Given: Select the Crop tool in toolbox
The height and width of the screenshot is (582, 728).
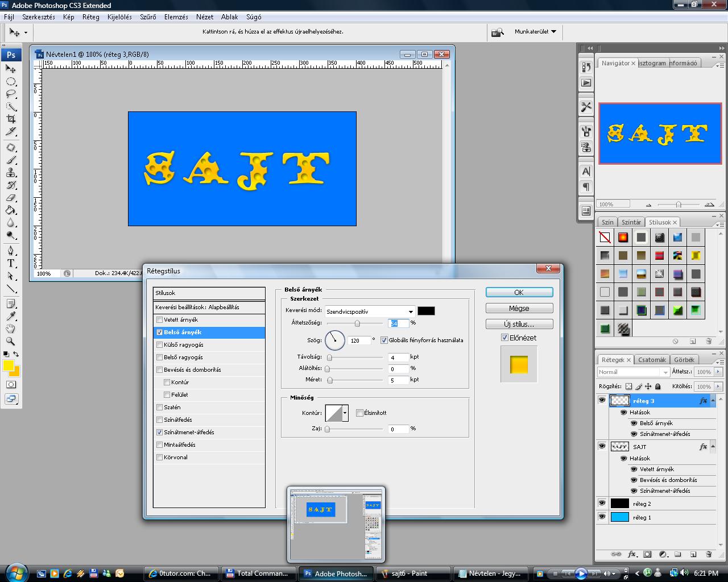Looking at the screenshot, I should 11,119.
